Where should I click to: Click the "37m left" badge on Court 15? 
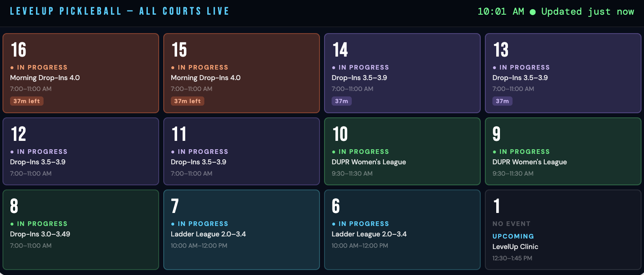tap(188, 101)
